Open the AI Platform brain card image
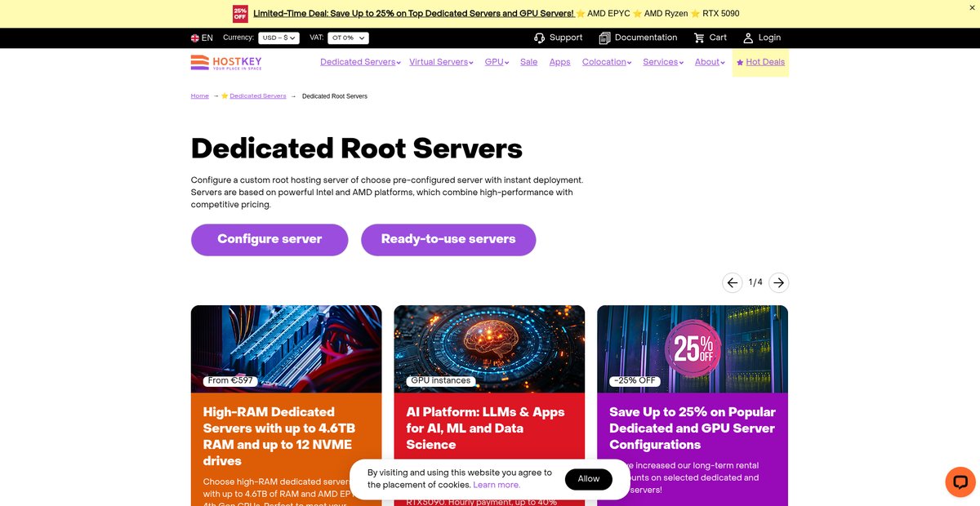Screen dimensions: 980x506 tap(489, 349)
